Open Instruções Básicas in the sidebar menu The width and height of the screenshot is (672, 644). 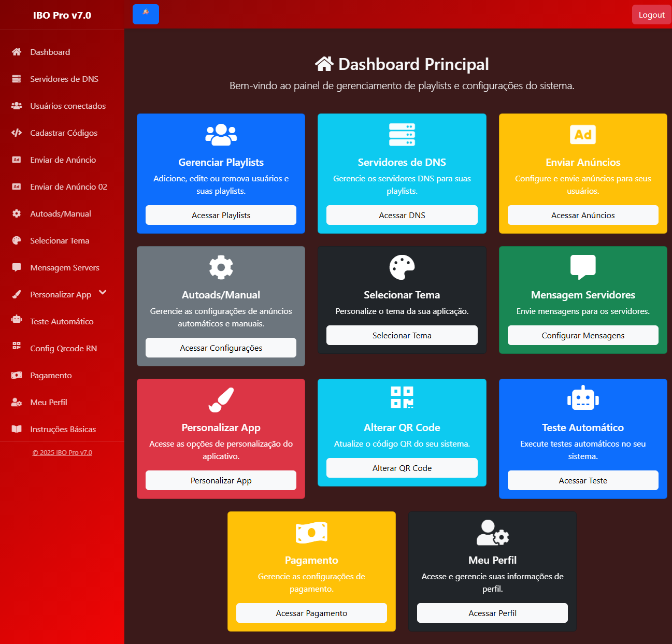[63, 429]
